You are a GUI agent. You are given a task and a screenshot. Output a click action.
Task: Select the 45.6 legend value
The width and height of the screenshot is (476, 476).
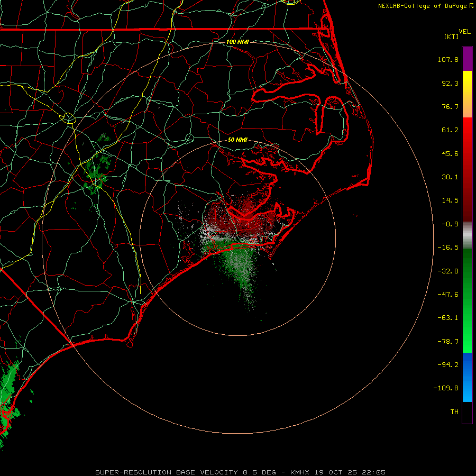click(450, 153)
